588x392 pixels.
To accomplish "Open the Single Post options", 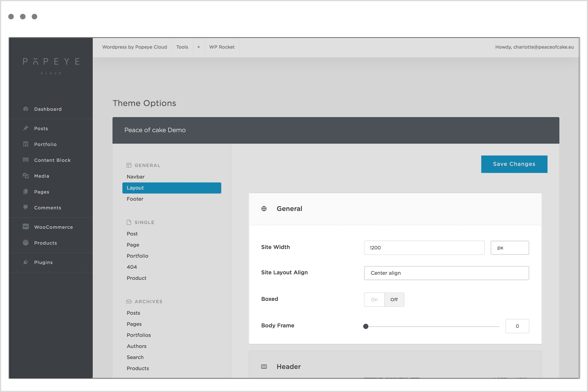I will [x=132, y=234].
